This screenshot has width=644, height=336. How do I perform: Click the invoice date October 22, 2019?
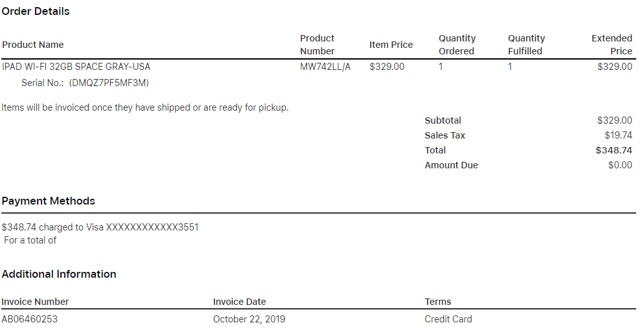click(x=249, y=319)
